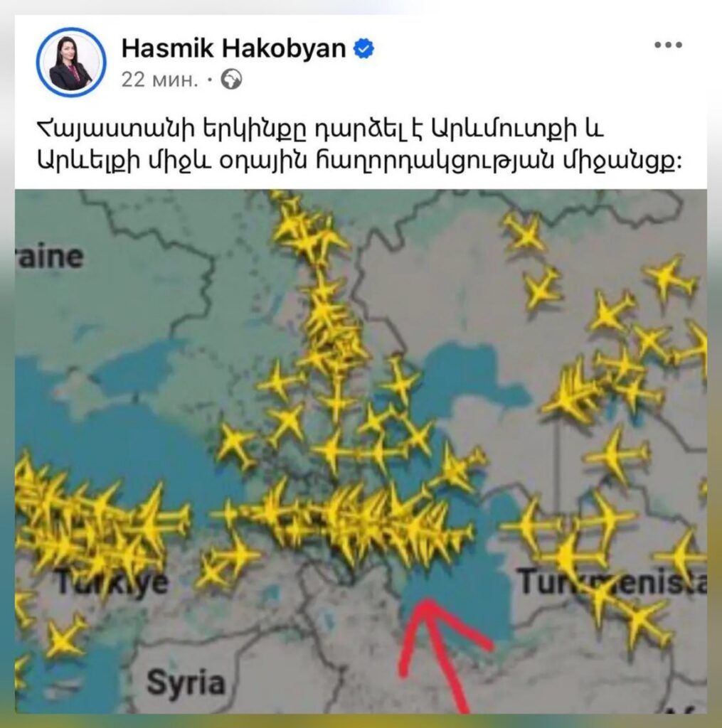Image resolution: width=722 pixels, height=728 pixels.
Task: Open Hasmik Hakobyan's profile picture
Action: [x=71, y=63]
